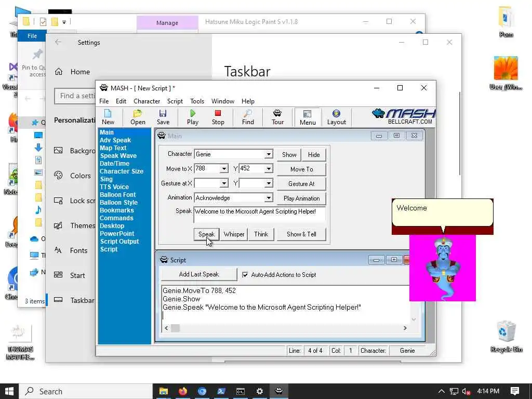Click the Home icon in the Settings window
The width and height of the screenshot is (532, 399).
pyautogui.click(x=59, y=72)
